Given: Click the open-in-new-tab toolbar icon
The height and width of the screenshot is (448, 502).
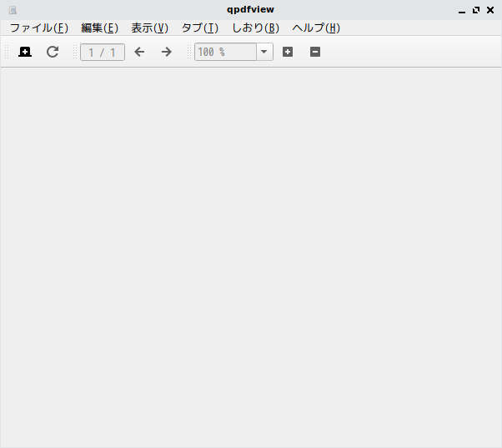Looking at the screenshot, I should 25,52.
